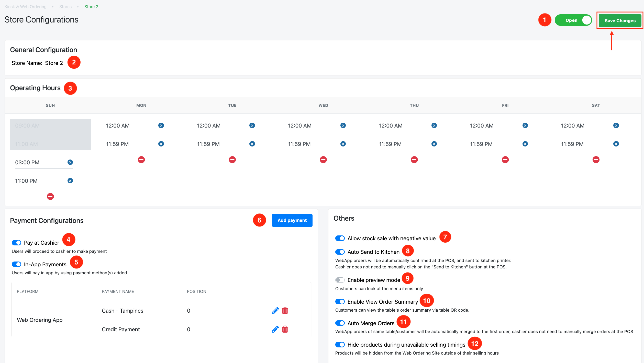Edit the Cash - Tampines payment
The width and height of the screenshot is (644, 363).
click(275, 311)
